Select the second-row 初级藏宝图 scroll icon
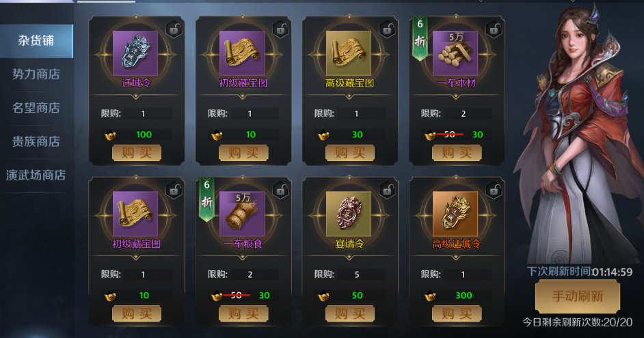The height and width of the screenshot is (338, 644). (x=135, y=214)
